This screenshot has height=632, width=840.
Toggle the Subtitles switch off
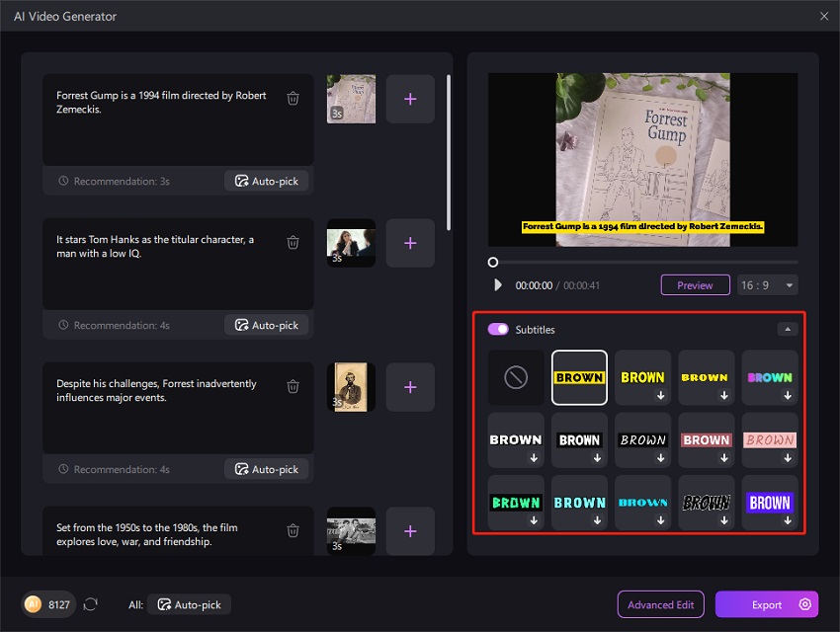tap(498, 329)
